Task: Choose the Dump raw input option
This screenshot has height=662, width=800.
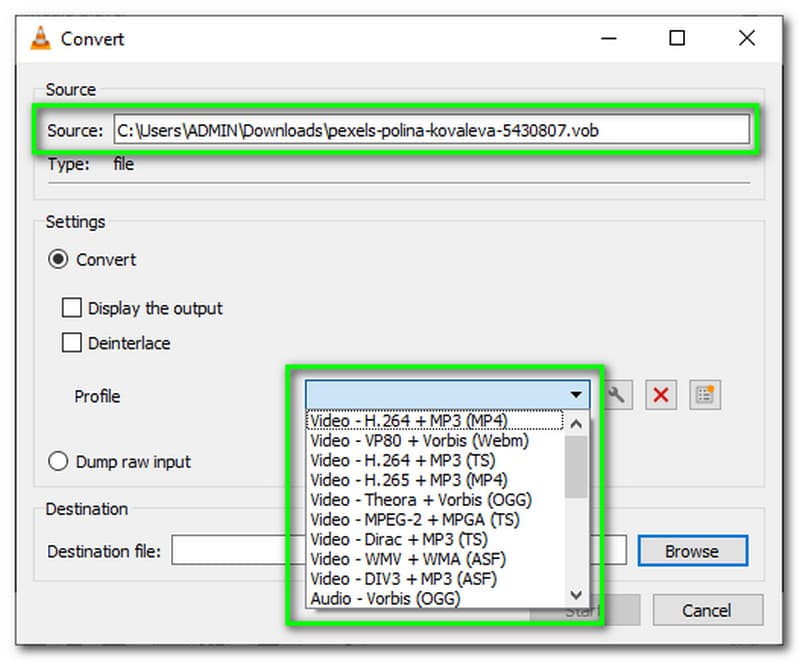Action: tap(59, 462)
